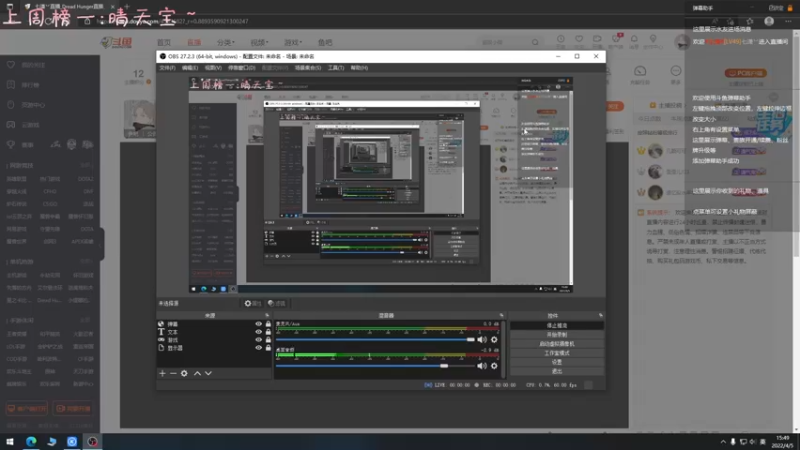Open 排行榜 icon in Douyu sidebar
Viewport: 800px width, 450px height.
[11, 85]
